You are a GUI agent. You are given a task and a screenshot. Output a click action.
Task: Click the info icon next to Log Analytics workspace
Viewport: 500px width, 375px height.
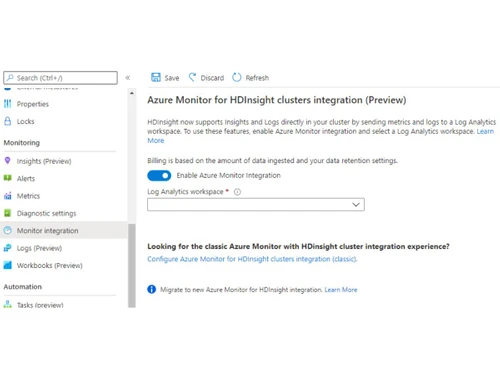pos(237,192)
